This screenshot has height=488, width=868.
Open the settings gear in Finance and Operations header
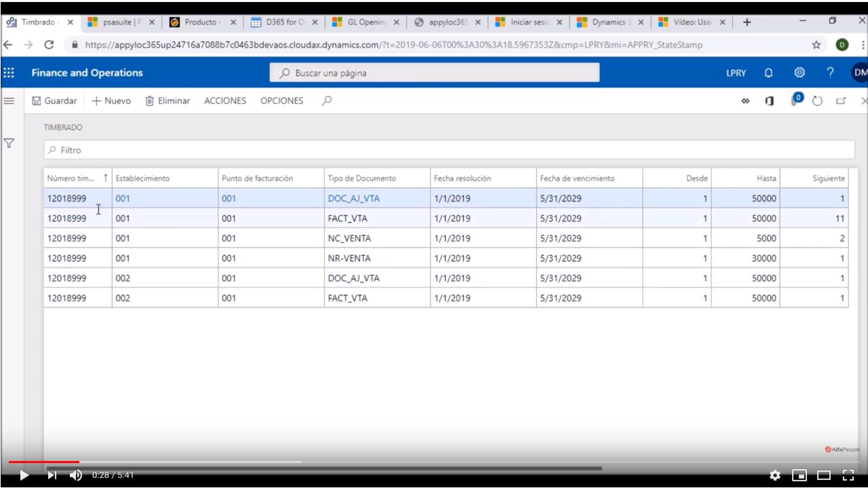[800, 73]
